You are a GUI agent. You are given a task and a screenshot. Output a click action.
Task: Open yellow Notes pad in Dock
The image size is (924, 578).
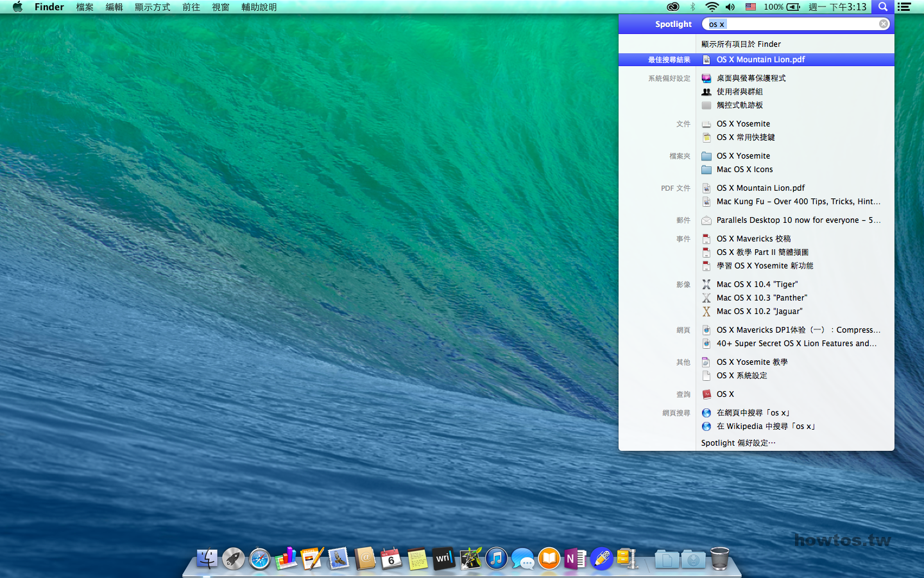click(x=418, y=559)
